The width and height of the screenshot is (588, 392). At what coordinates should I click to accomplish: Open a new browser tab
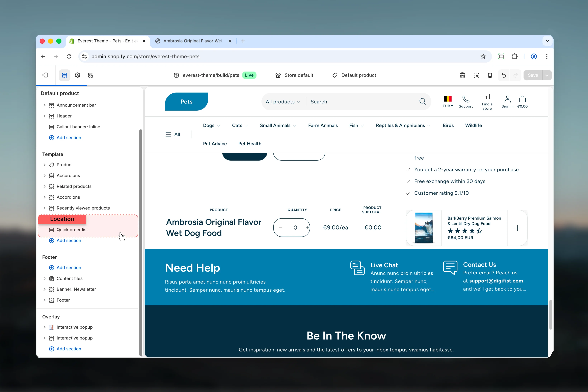click(x=243, y=41)
